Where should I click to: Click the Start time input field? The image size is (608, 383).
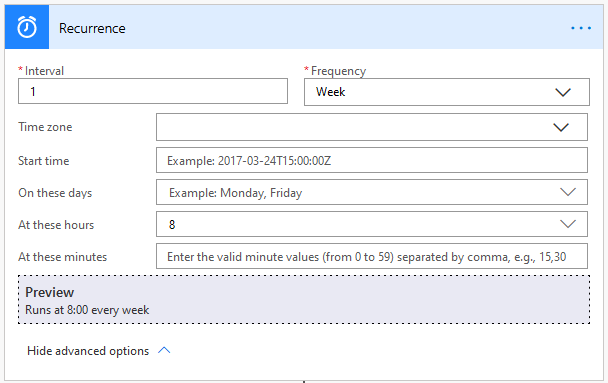(372, 160)
